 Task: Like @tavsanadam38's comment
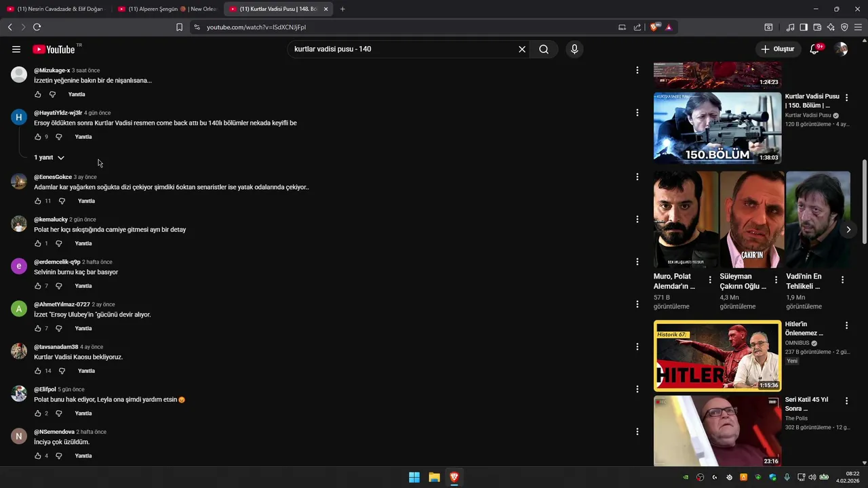(x=38, y=371)
